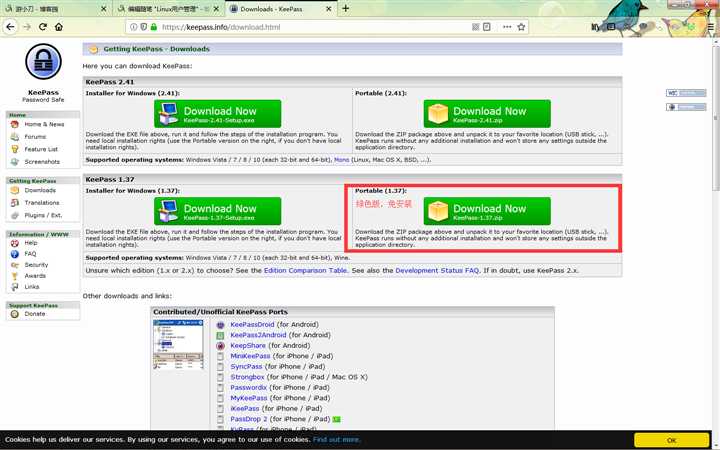
Task: Open the Edition Comparison Table link
Action: (x=305, y=270)
